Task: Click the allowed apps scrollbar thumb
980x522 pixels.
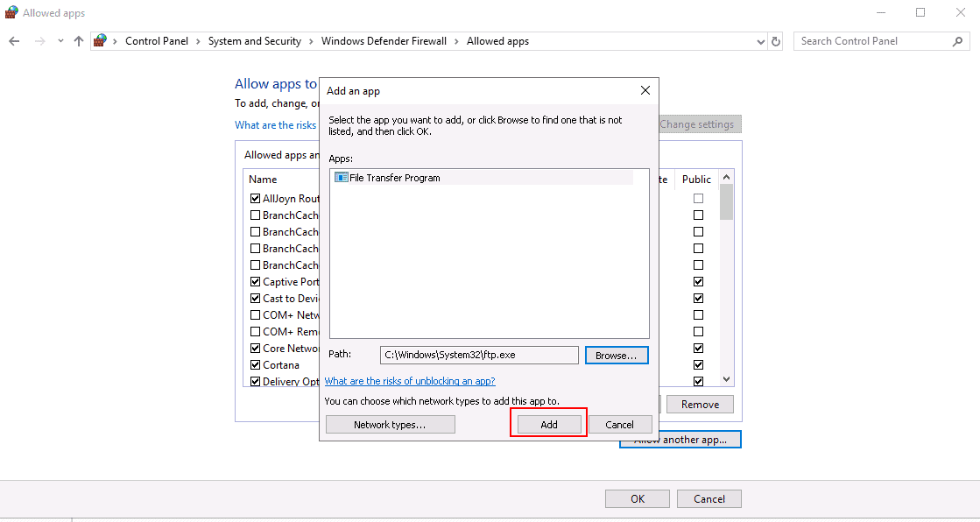Action: pos(726,202)
